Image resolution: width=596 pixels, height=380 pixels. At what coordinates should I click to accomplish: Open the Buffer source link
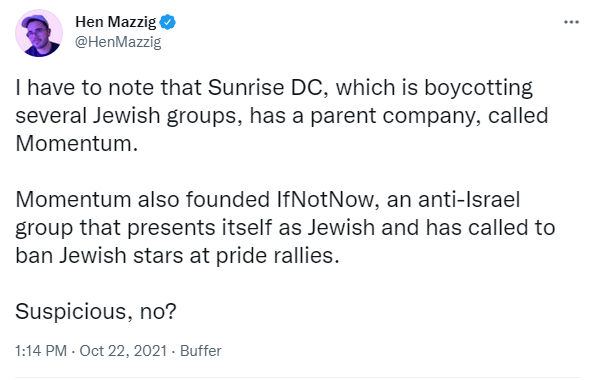[x=200, y=350]
